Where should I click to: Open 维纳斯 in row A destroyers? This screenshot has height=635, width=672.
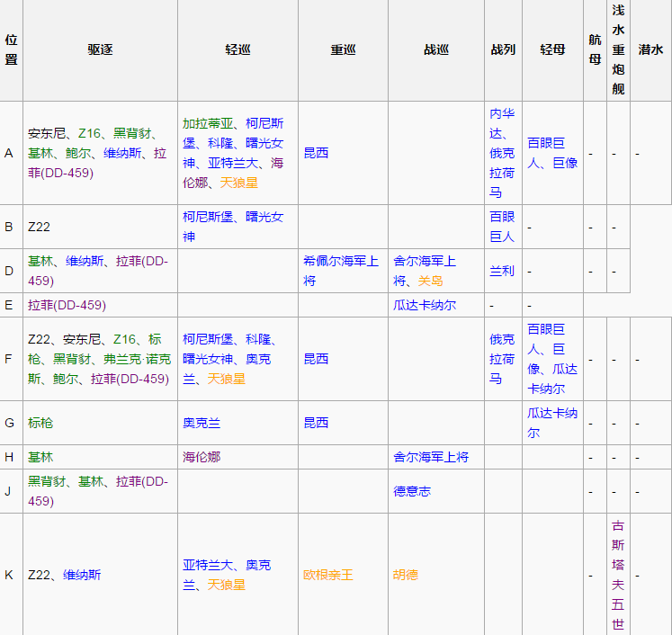pyautogui.click(x=122, y=153)
